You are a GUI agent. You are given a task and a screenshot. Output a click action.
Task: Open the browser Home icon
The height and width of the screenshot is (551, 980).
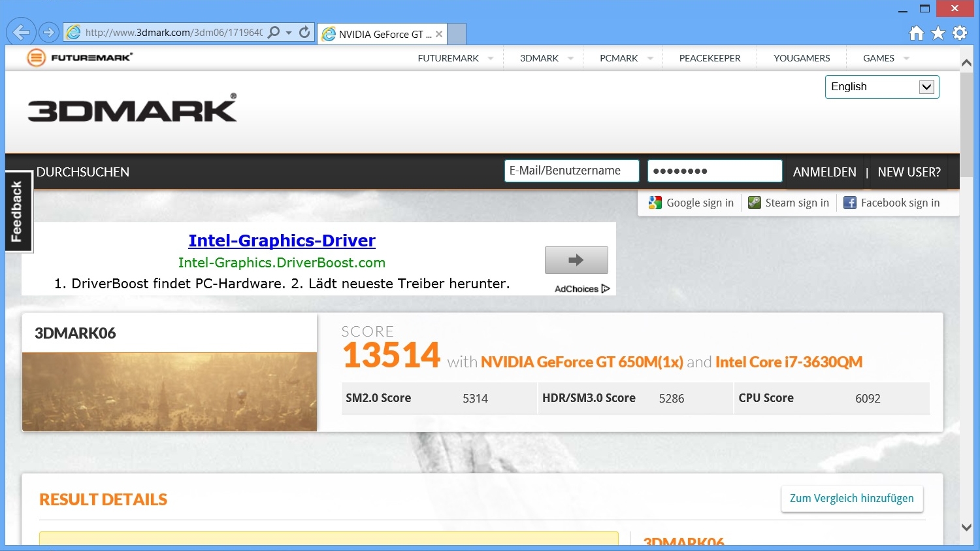point(917,33)
